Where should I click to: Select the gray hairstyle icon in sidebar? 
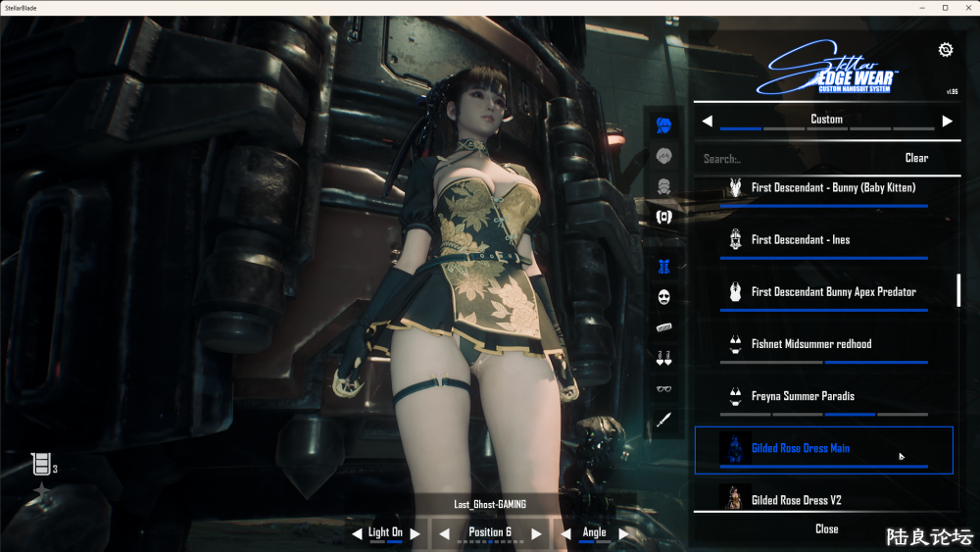point(663,156)
